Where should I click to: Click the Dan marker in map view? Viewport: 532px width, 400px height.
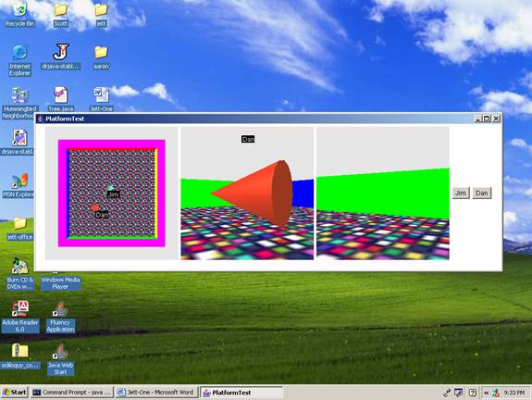point(95,206)
